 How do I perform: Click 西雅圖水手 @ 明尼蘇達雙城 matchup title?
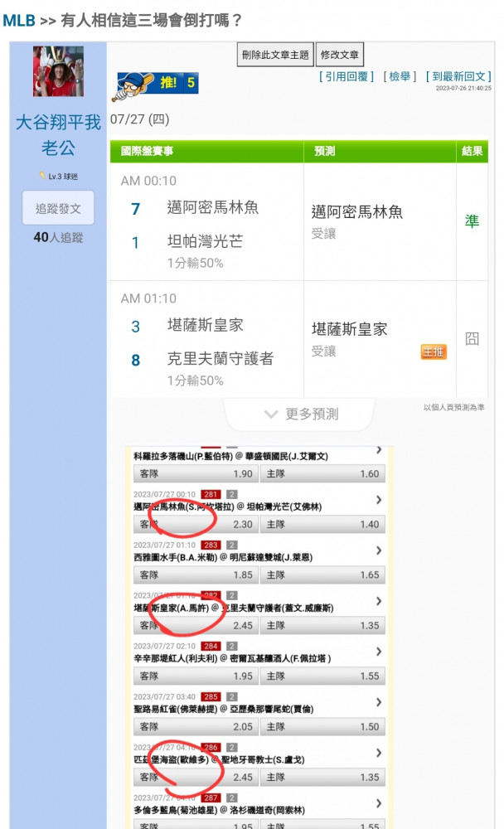pos(223,557)
